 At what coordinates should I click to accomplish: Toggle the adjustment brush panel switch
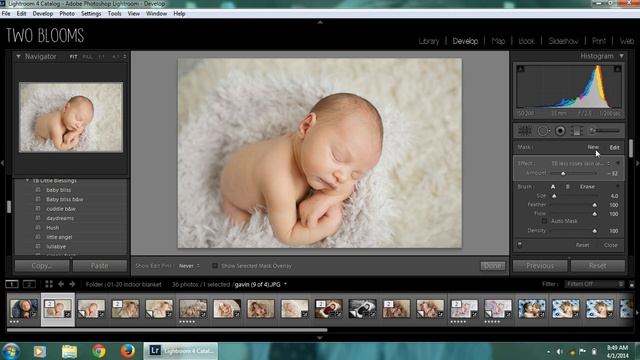click(x=520, y=245)
